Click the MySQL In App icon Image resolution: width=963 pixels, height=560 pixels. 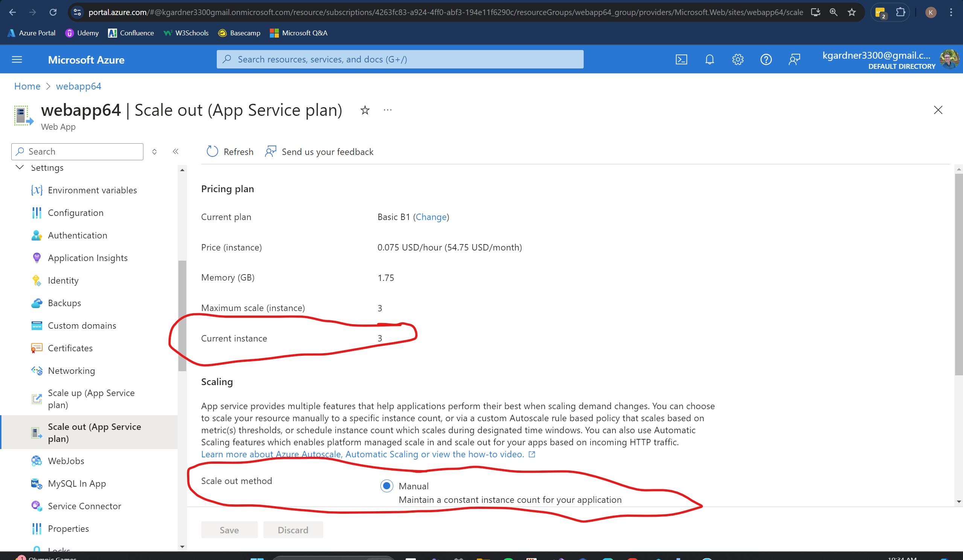pyautogui.click(x=37, y=483)
